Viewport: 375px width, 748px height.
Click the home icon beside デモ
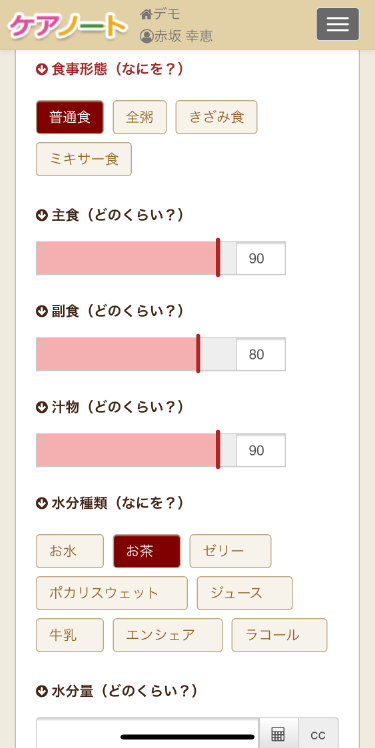[146, 14]
